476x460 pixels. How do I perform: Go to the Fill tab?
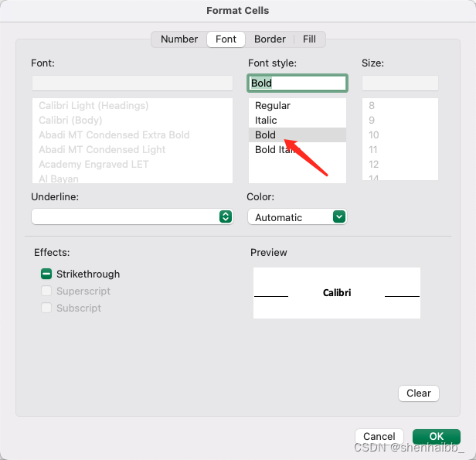tap(309, 39)
